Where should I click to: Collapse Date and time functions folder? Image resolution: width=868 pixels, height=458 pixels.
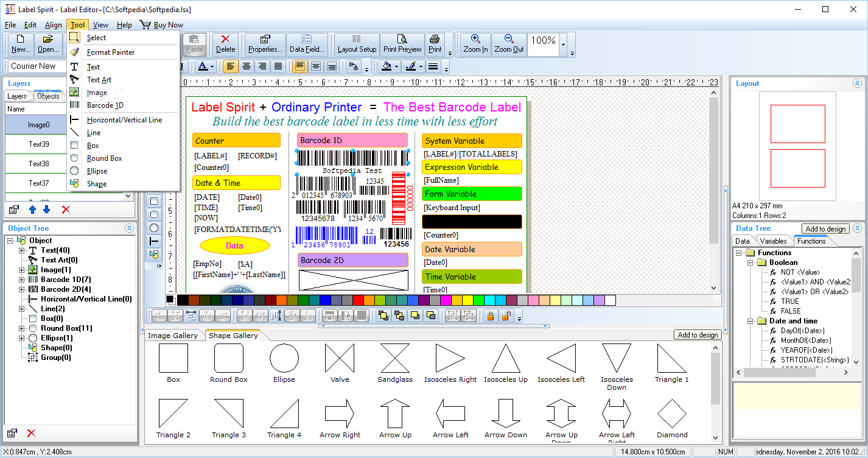[750, 321]
